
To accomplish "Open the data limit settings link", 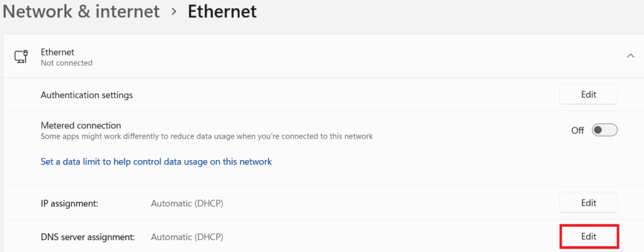I will (156, 161).
